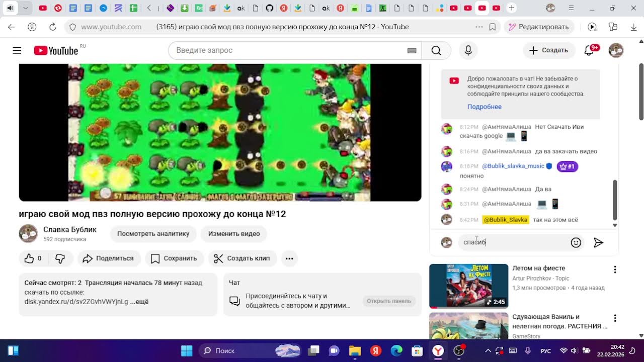Click the page vertical scrollbar thumb
This screenshot has height=362, width=644.
641,92
